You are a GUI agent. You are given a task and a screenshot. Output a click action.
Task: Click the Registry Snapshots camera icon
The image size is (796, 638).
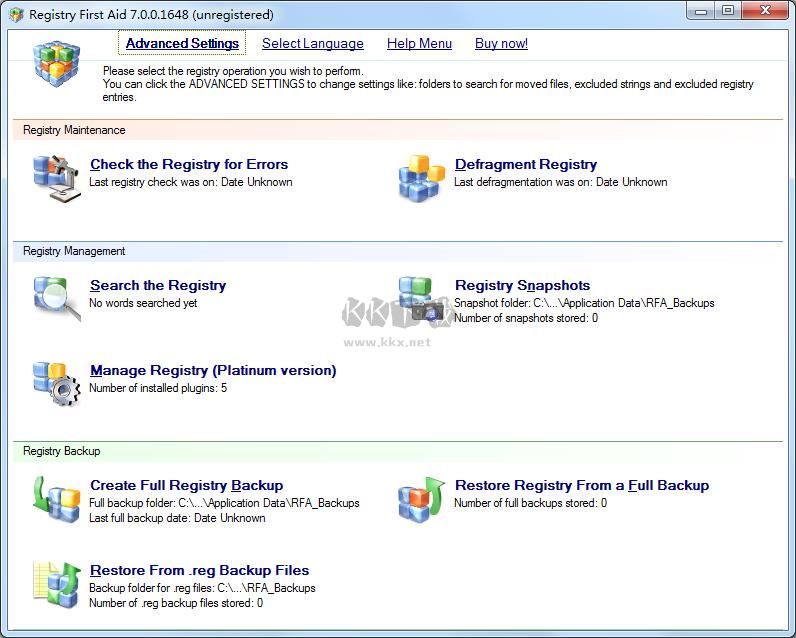coord(421,299)
